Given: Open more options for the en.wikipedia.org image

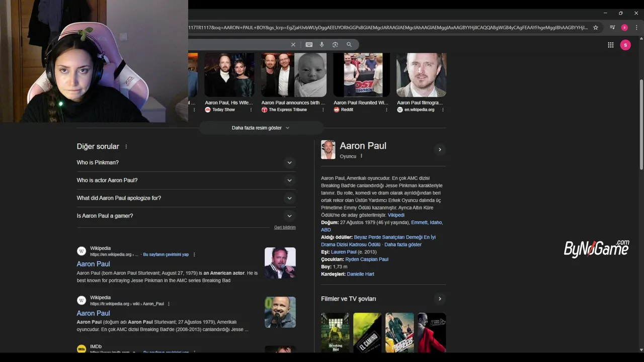Looking at the screenshot, I should pos(443,110).
